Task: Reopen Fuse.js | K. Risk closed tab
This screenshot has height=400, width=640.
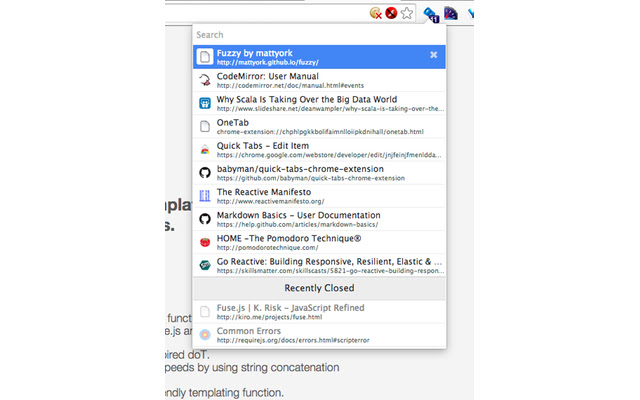Action: 319,312
